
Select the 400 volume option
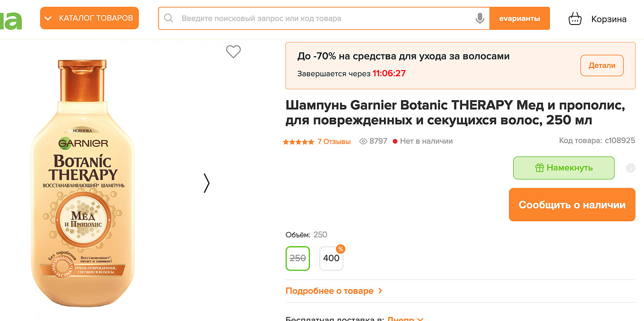point(331,258)
